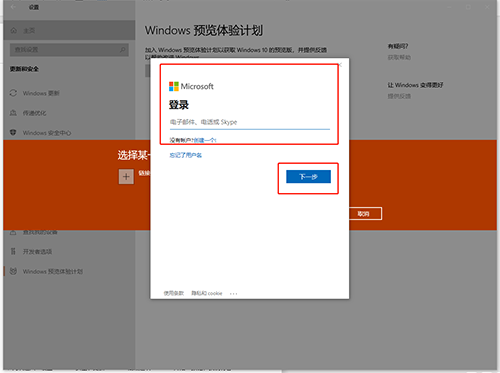Focus the 查找设置 search box
The width and height of the screenshot is (500, 373).
69,50
